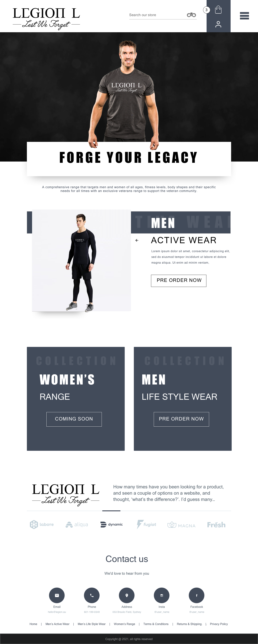Click the left arrow beside Active Wear

pos(137,240)
